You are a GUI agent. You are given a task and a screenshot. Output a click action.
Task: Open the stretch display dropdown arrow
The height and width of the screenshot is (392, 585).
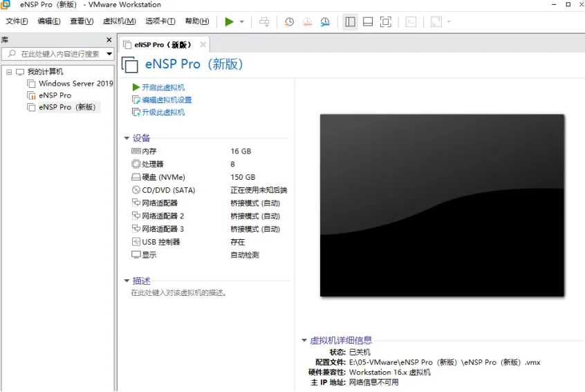click(x=449, y=21)
